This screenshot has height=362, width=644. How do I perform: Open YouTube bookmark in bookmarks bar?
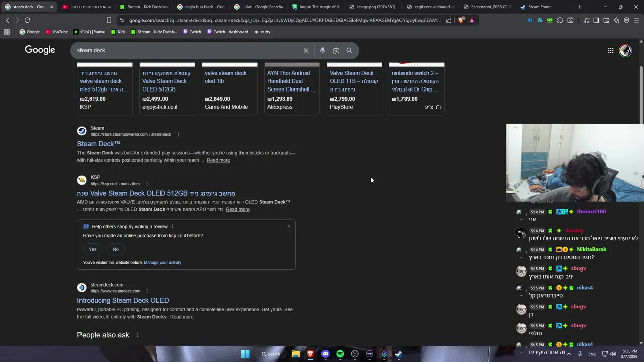pos(56,32)
